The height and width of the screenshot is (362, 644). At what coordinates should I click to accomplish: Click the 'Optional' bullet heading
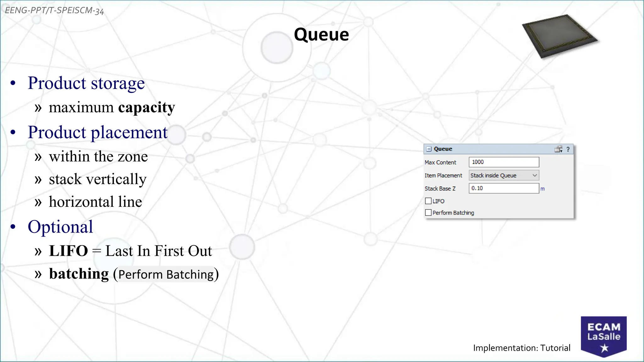point(60,227)
